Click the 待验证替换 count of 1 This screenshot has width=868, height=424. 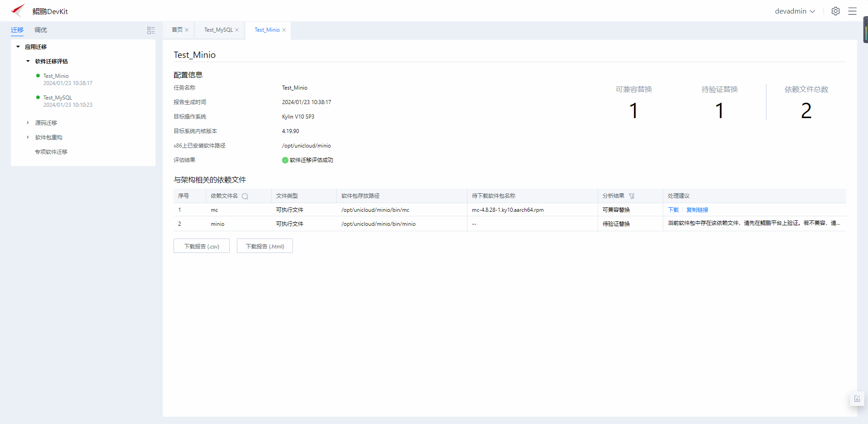tap(720, 111)
